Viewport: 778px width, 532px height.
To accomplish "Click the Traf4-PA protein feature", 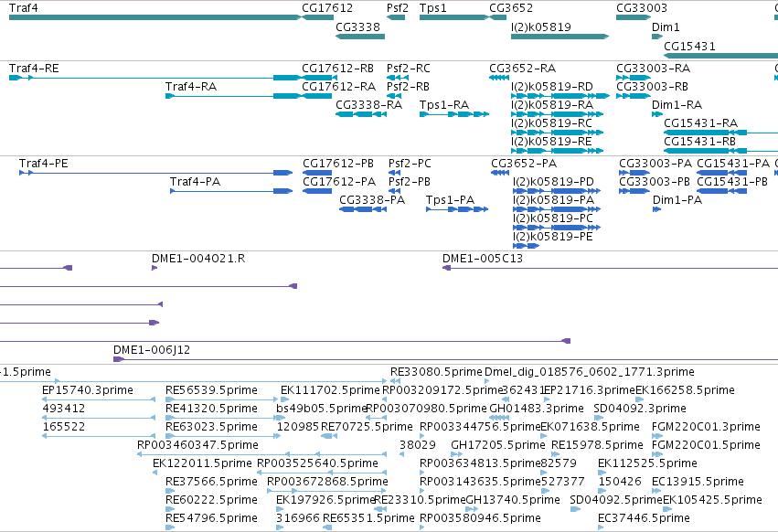I will 231,191.
